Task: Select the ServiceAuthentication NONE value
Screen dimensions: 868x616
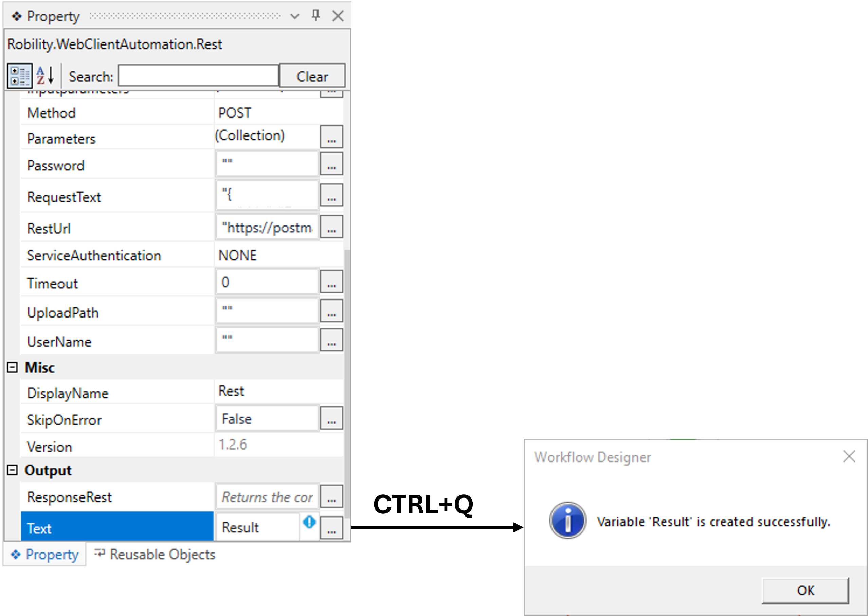Action: pos(279,255)
